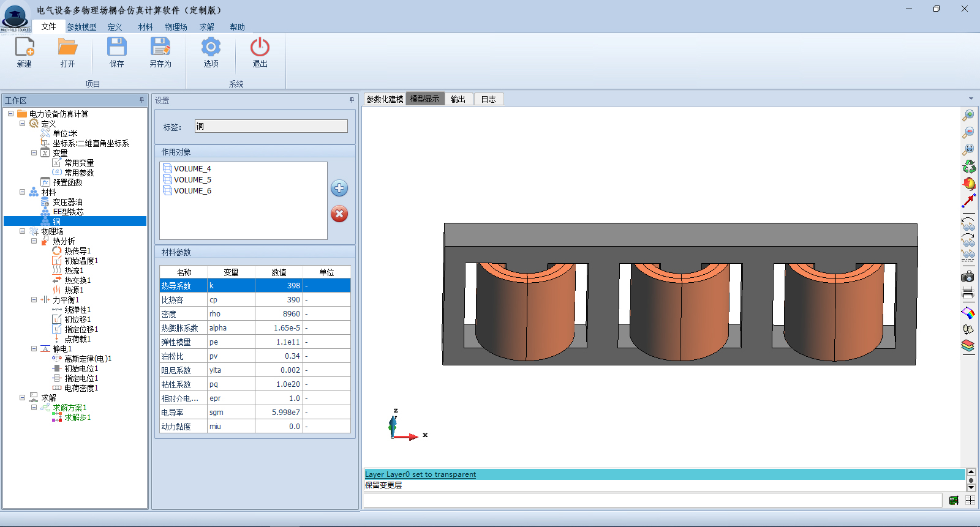Viewport: 980px width, 527px height.
Task: Click the 标签 input field containing 铜
Action: coord(271,126)
